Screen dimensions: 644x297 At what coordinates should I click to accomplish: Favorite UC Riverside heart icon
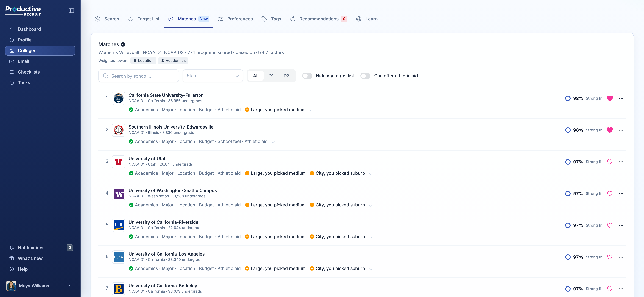point(610,225)
